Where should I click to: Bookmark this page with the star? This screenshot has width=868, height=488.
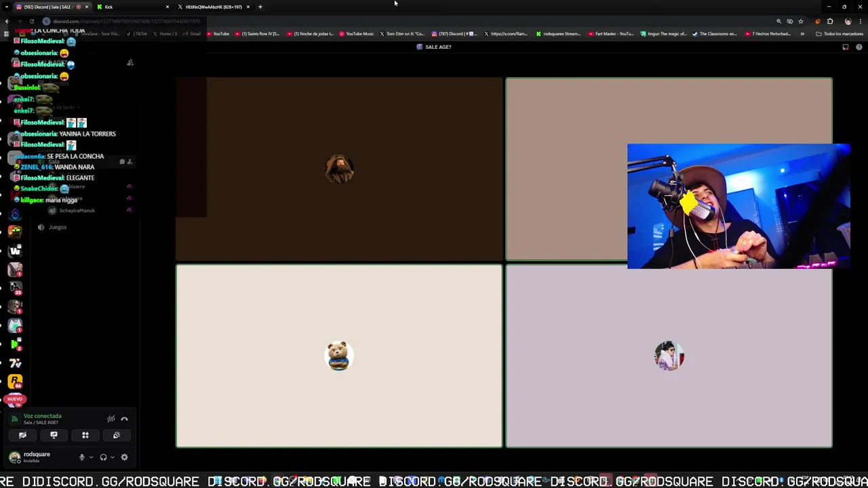801,21
